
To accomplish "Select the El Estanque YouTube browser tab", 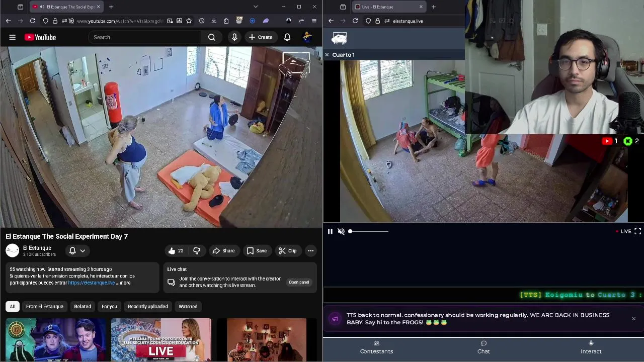I will pos(65,7).
